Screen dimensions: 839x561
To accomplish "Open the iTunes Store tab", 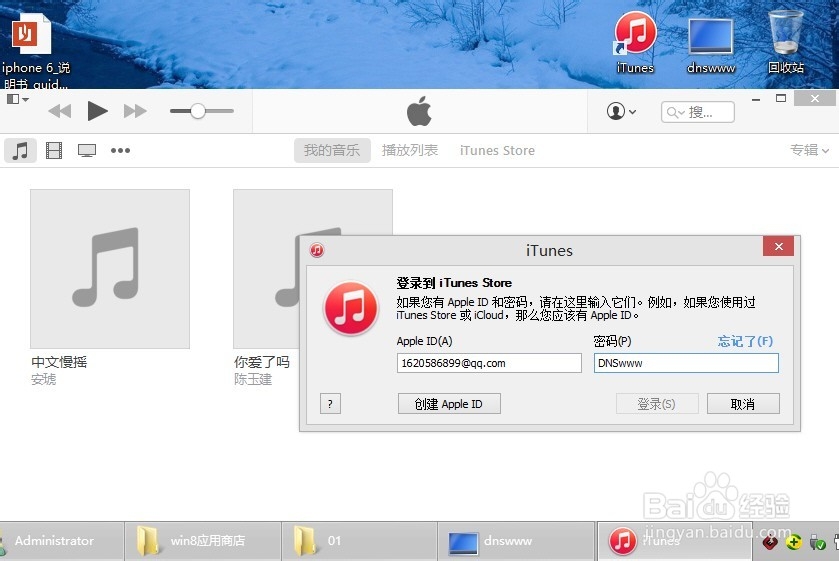I will pos(497,150).
